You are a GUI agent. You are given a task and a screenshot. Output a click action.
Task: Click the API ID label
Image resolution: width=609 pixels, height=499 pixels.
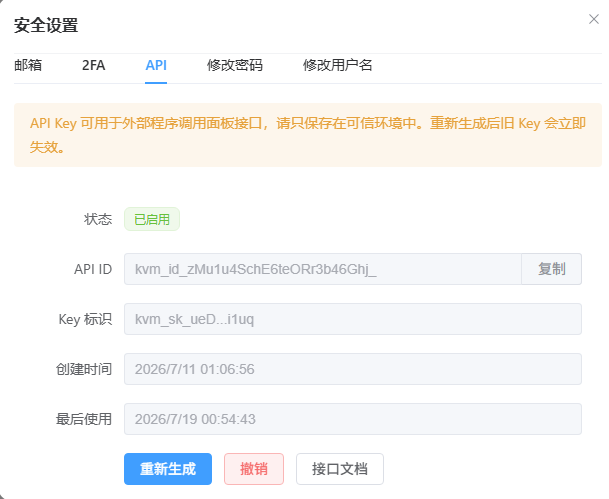point(93,269)
